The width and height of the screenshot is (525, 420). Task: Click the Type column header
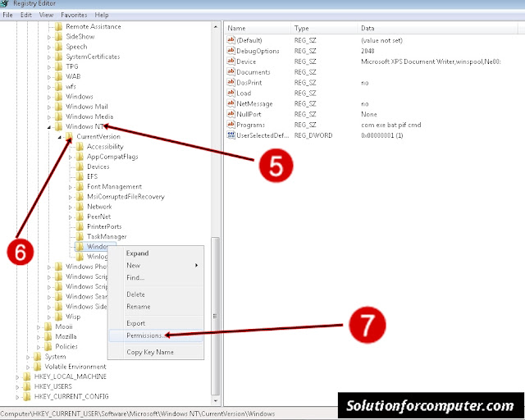(x=324, y=28)
